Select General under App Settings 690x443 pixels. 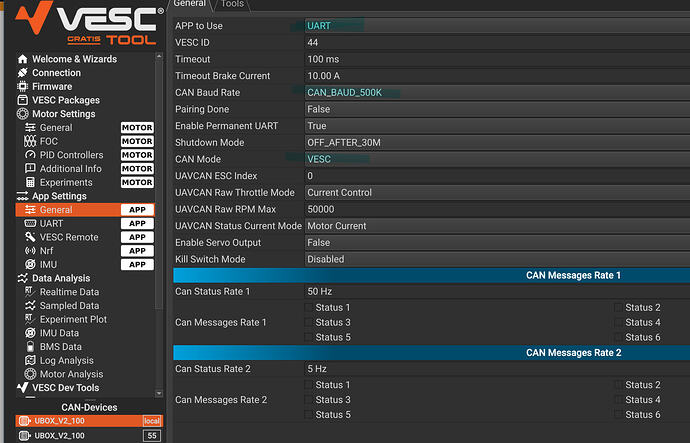(85, 210)
